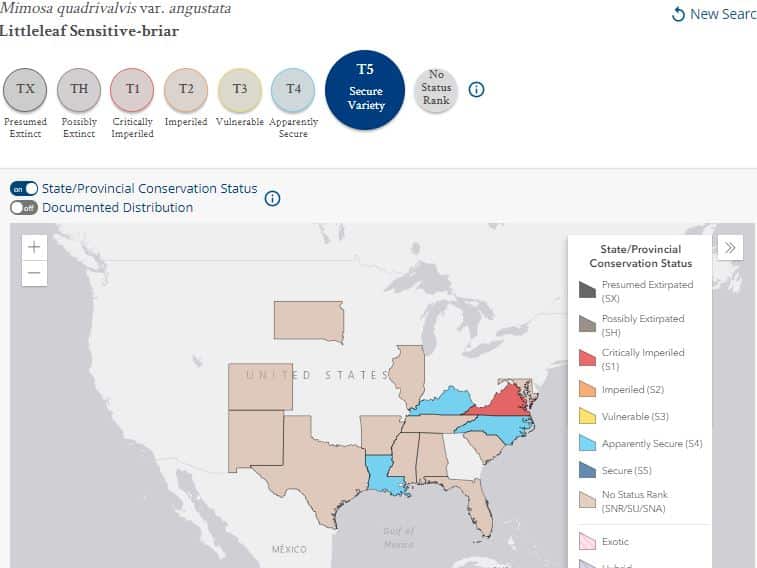Zoom out on the map
Image resolution: width=757 pixels, height=568 pixels.
(x=34, y=273)
